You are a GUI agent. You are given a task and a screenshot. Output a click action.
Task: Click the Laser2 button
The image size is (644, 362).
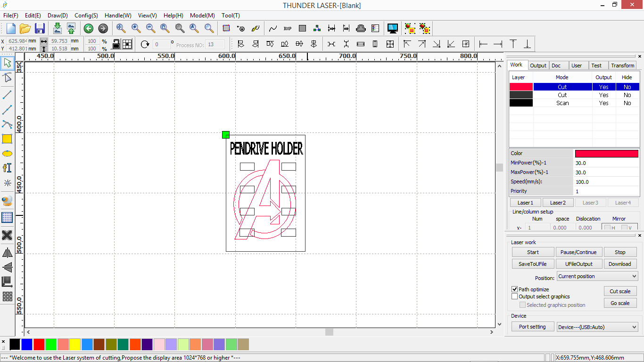(558, 203)
